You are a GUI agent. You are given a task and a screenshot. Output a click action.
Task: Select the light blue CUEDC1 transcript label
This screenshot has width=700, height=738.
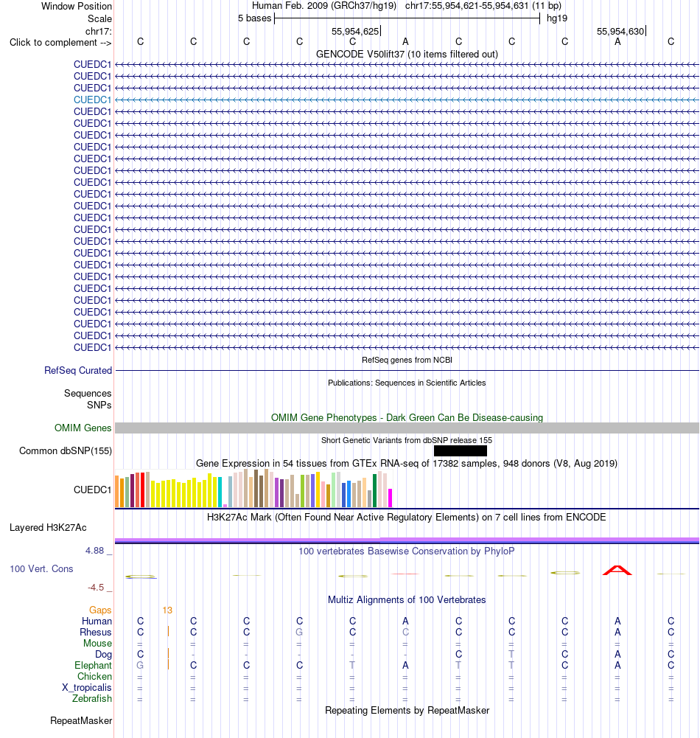click(93, 100)
